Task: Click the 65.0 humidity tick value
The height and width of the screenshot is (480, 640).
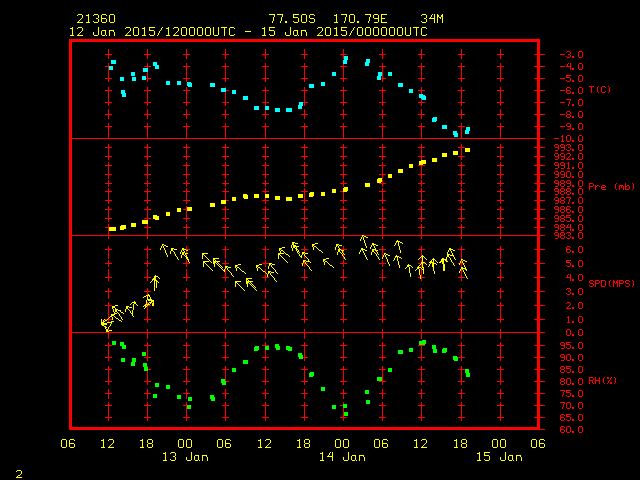Action: coord(572,418)
